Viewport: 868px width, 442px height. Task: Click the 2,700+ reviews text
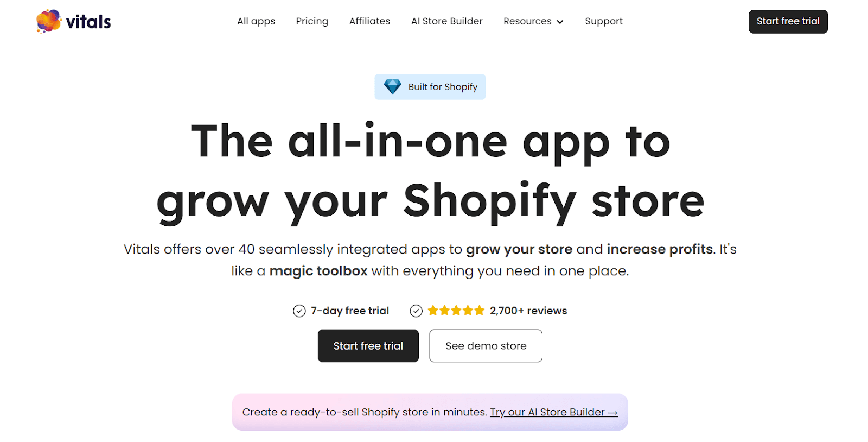[x=528, y=311]
